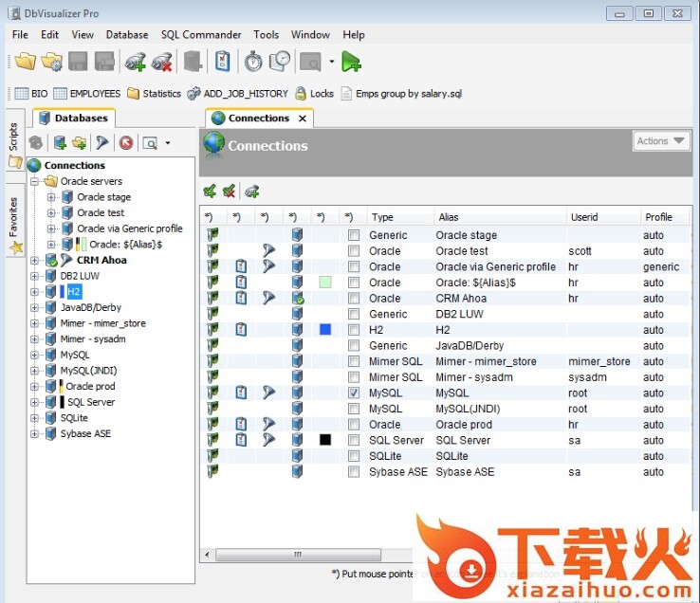Click the connect database icon with green plus

tap(135, 62)
